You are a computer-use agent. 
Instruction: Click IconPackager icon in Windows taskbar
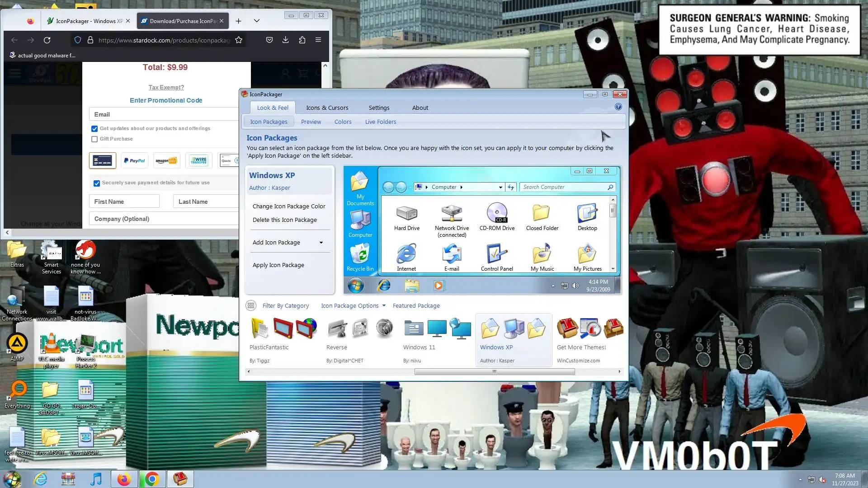pos(180,479)
